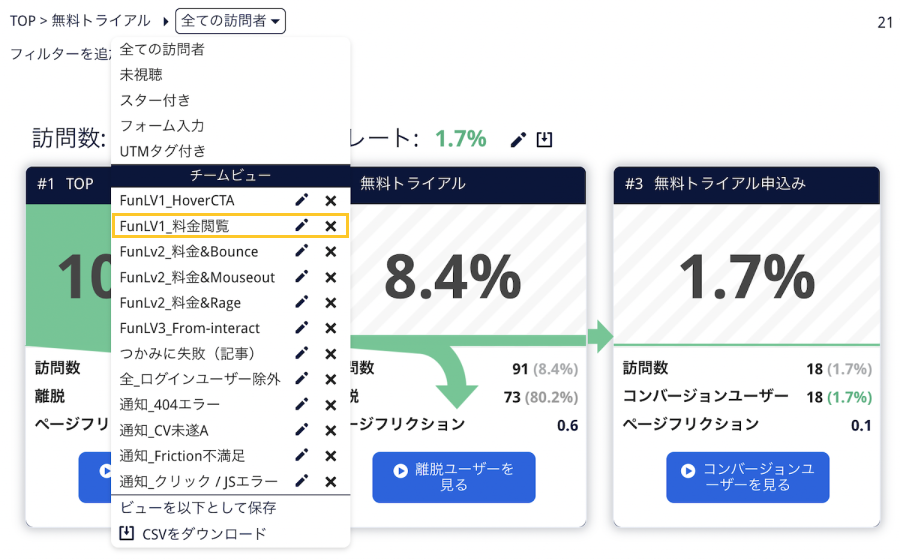Choose スター付き filter option
Viewport: 900px width, 559px height.
pyautogui.click(x=155, y=100)
